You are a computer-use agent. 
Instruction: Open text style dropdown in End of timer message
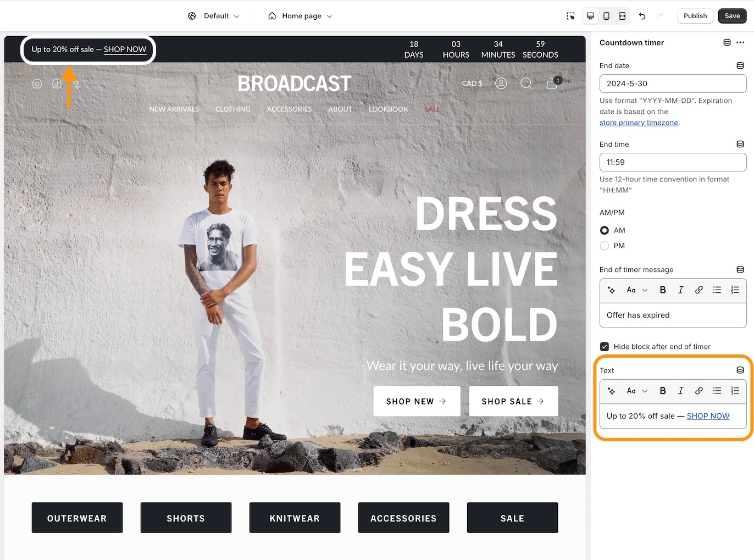coord(636,290)
